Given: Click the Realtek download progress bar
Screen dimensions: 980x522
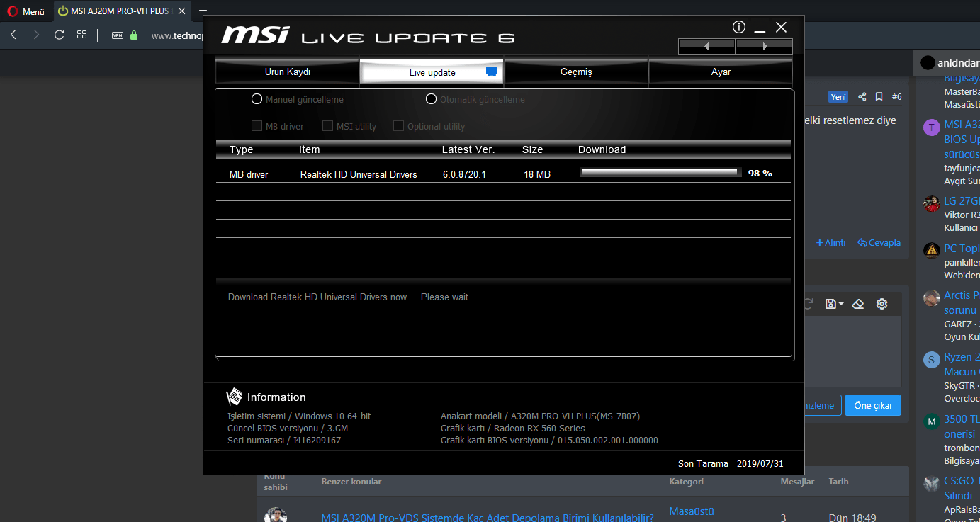Looking at the screenshot, I should click(x=660, y=172).
